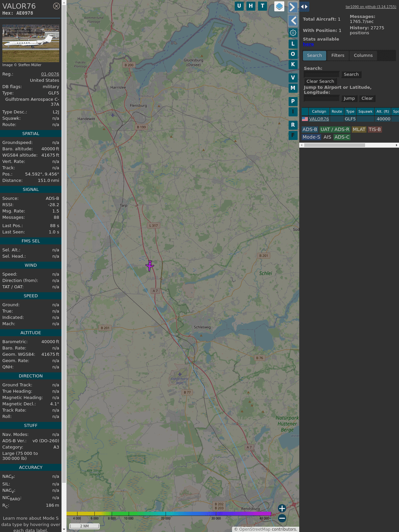The width and height of the screenshot is (399, 532).
Task: Toggle the F map option
Action: point(293,135)
